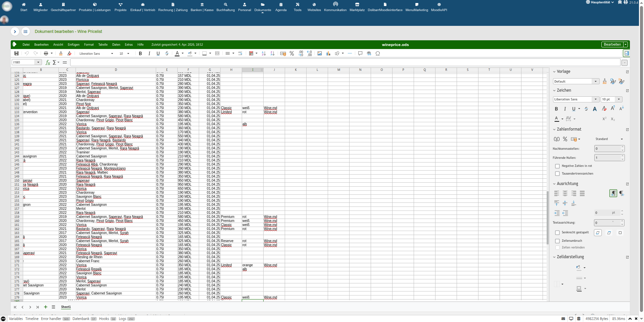Viewport: 644px width, 322px height.
Task: Toggle the sidebar panel icon
Action: 626,53
